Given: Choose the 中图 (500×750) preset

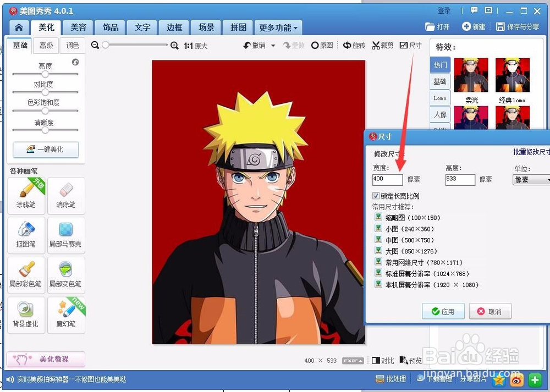Looking at the screenshot, I should point(405,240).
